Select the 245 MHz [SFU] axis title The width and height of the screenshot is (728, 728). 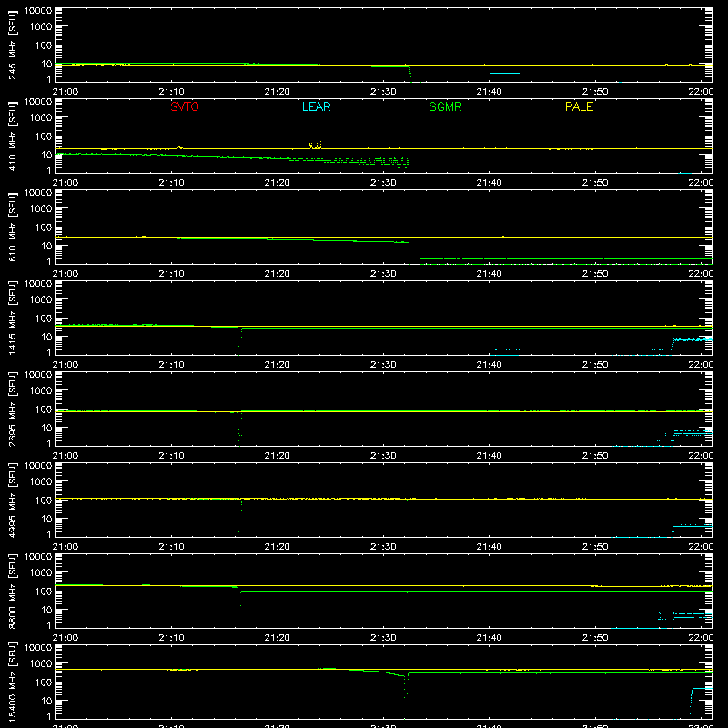13,45
